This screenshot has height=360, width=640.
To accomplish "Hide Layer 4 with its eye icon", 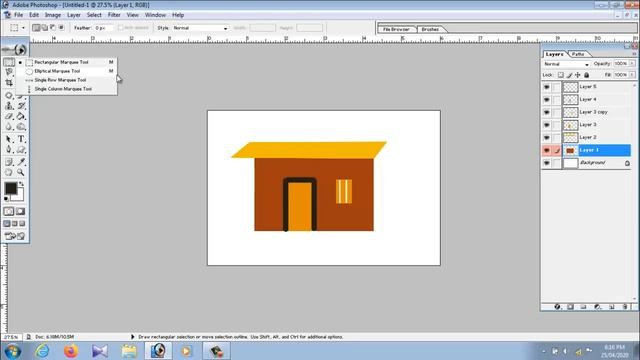I will tap(547, 100).
